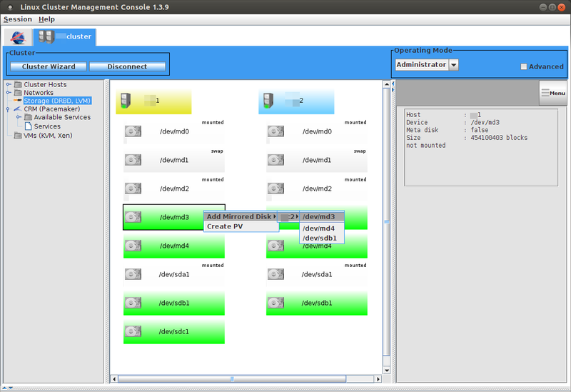
Task: Open the Operating Mode dropdown arrow
Action: click(x=453, y=65)
